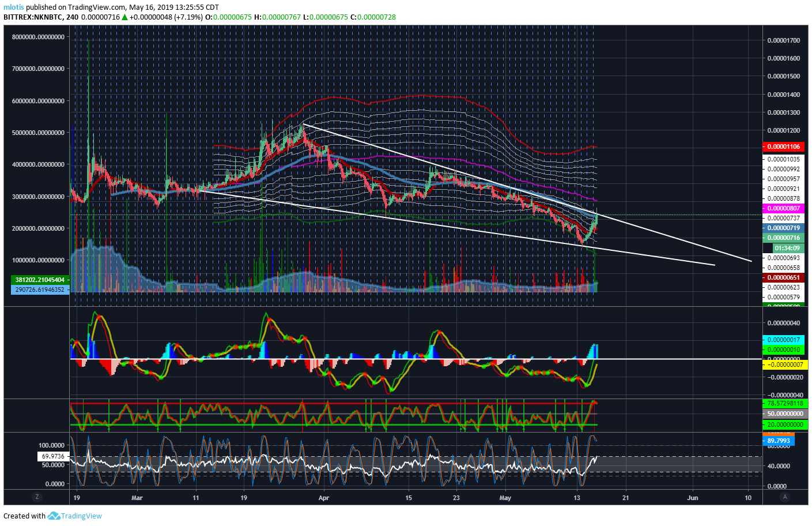Click the 5000000 volume axis label

(38, 133)
